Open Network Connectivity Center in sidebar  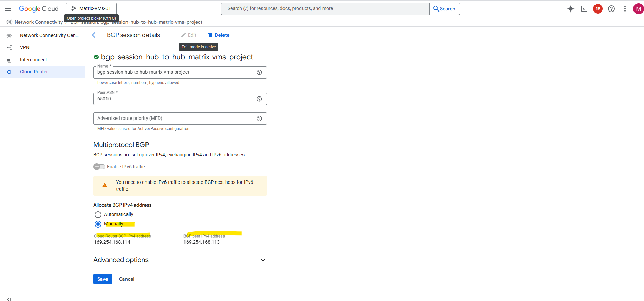click(42, 35)
